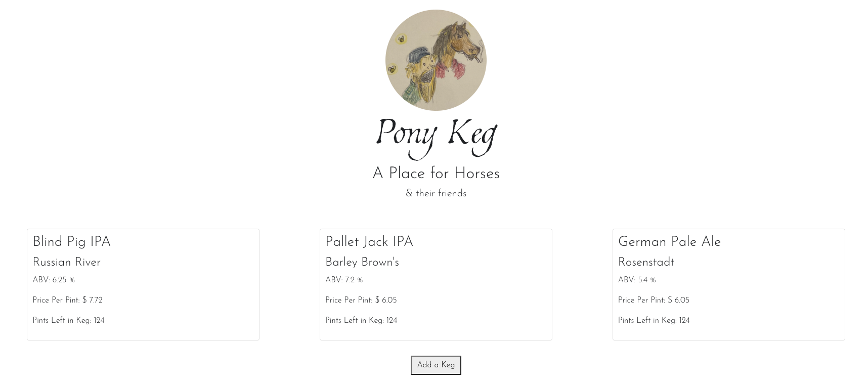Click the Russian River brewery name
This screenshot has height=384, width=868.
click(x=66, y=263)
